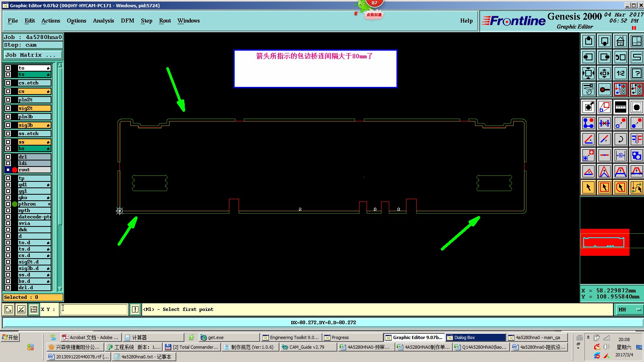644x362 pixels.
Task: Select the 'drl.d' layer name
Action: 35,288
